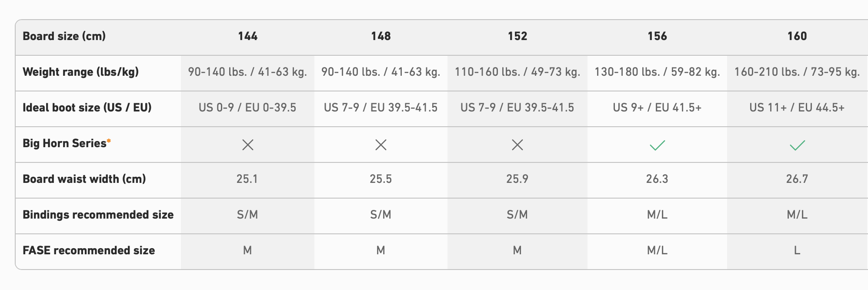Image resolution: width=868 pixels, height=290 pixels.
Task: Click the FASE recommended size row label
Action: click(89, 250)
